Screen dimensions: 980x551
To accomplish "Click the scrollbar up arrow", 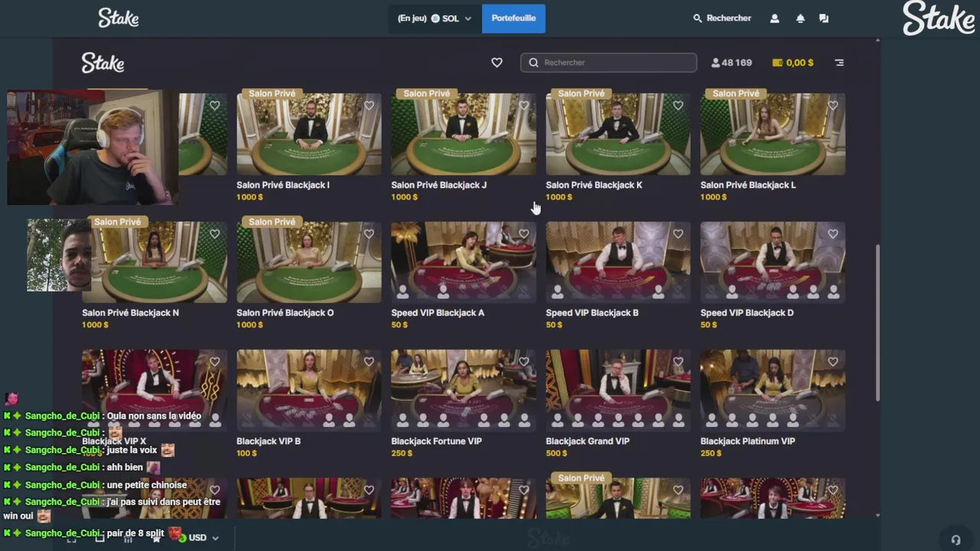I will coord(877,41).
